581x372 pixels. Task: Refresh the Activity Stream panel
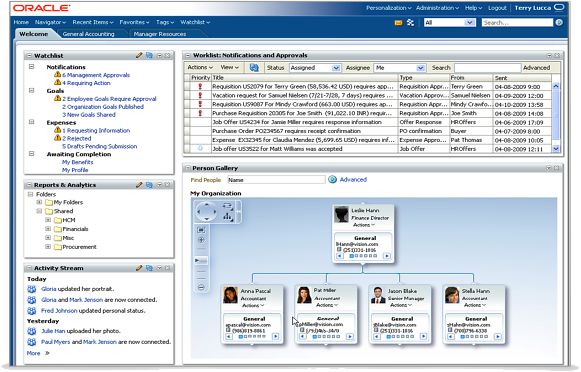tap(149, 268)
